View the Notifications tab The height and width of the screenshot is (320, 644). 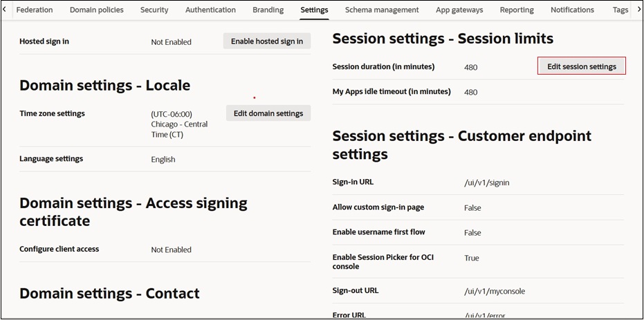click(x=572, y=10)
